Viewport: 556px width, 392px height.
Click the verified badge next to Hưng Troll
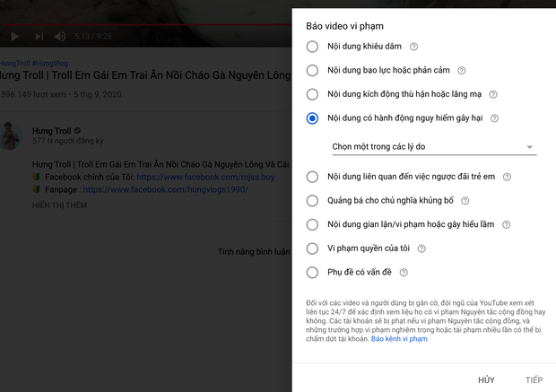[77, 131]
